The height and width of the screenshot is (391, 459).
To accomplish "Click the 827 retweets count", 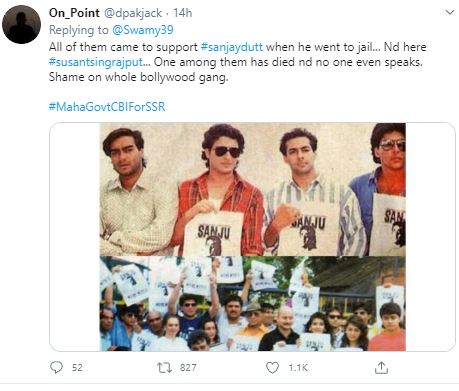I will point(188,368).
